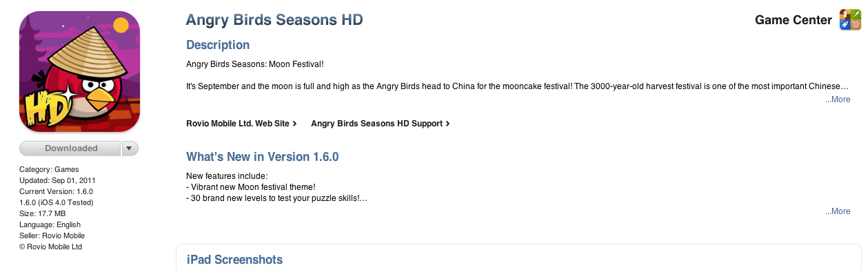
Task: Click the Game Center label
Action: click(x=794, y=20)
